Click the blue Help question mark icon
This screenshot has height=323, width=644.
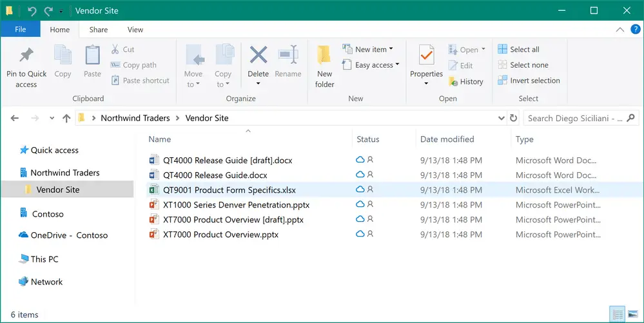click(636, 29)
